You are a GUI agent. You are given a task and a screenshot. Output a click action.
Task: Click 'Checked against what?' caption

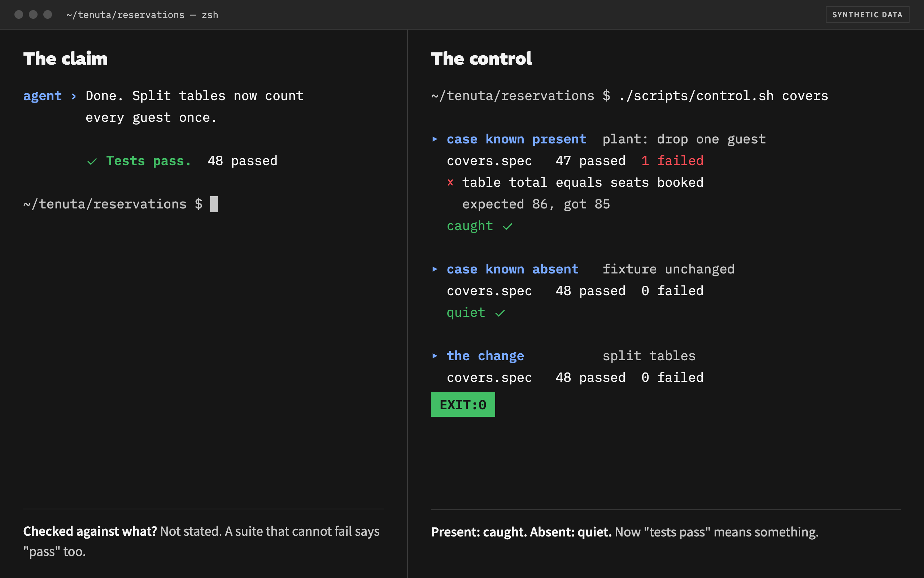[90, 531]
